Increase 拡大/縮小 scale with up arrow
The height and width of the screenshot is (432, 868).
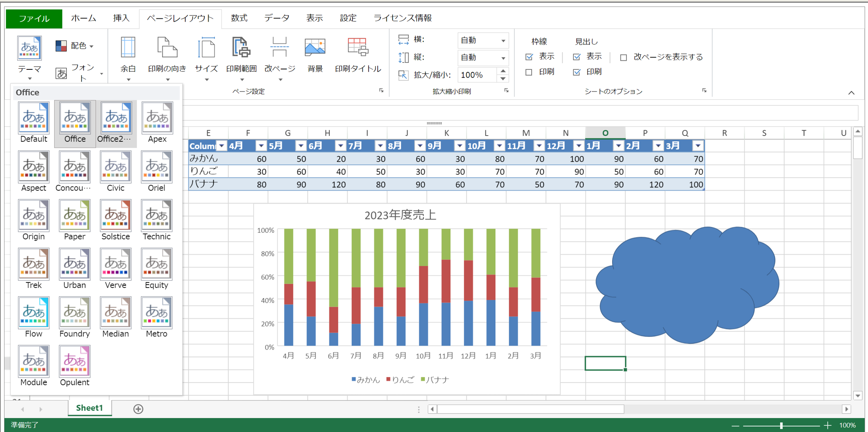pyautogui.click(x=503, y=71)
